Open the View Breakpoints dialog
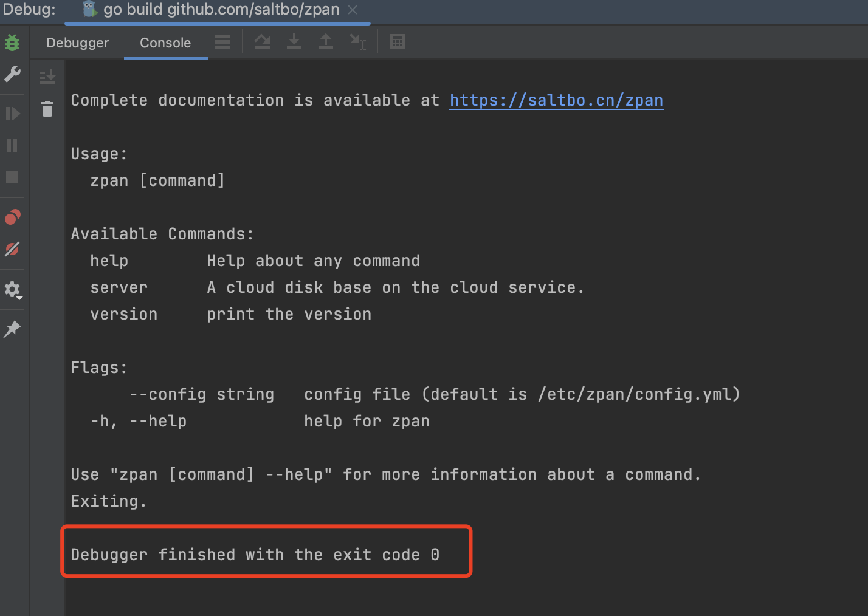This screenshot has height=616, width=868. (12, 217)
